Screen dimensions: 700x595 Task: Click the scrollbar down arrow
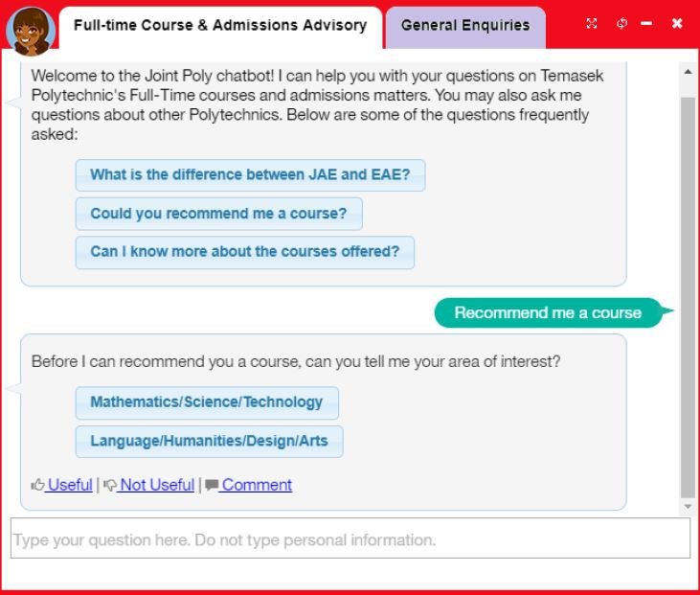[x=689, y=506]
